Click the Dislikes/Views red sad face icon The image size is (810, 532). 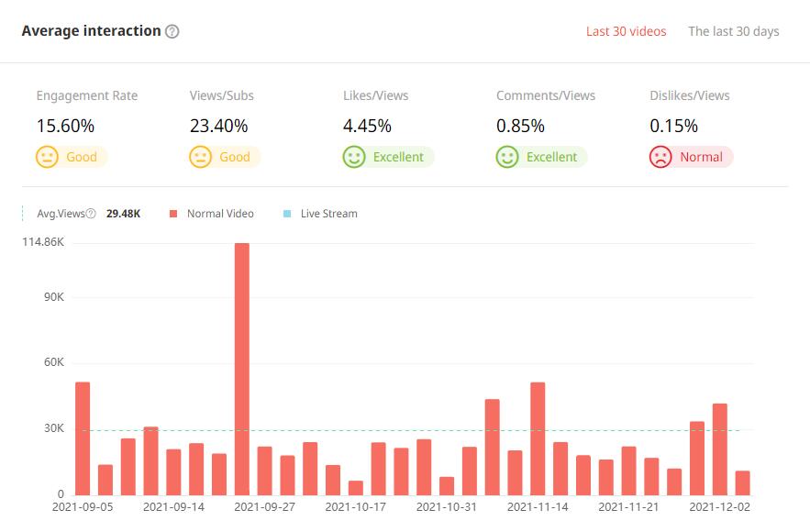pos(660,157)
